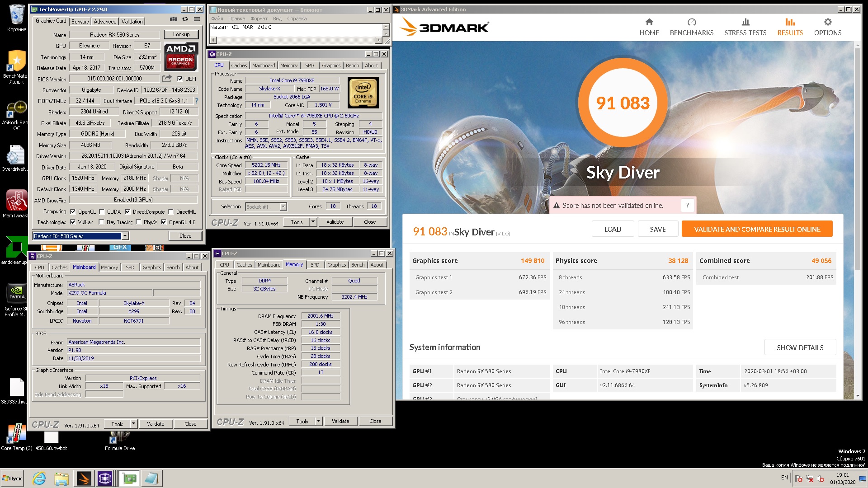Click the question mark next to validation warning
Screen dimensions: 868x488
(687, 205)
